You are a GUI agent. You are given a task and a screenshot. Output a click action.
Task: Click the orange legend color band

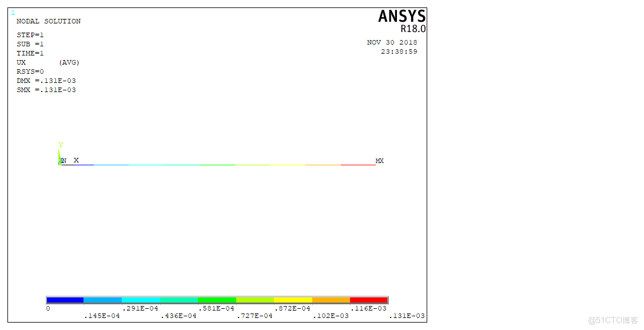coord(331,300)
